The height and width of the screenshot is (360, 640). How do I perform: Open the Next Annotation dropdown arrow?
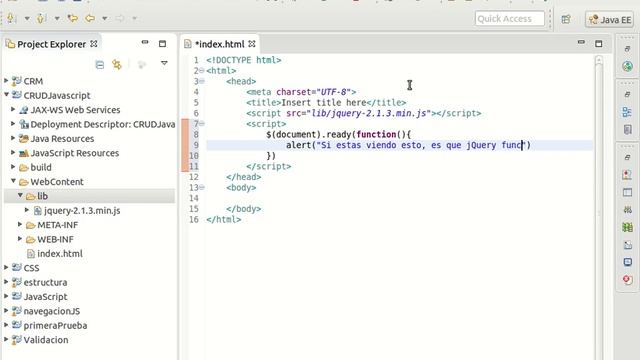27,18
